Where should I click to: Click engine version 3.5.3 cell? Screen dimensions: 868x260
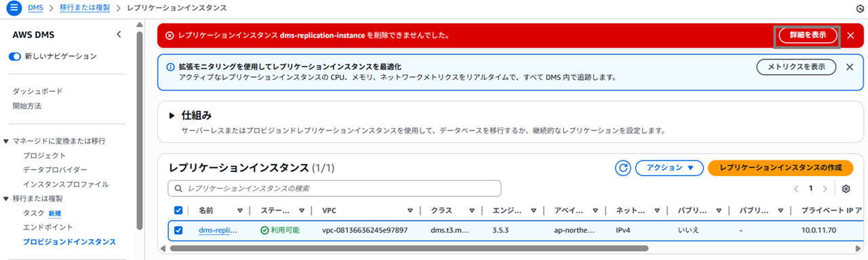click(502, 230)
